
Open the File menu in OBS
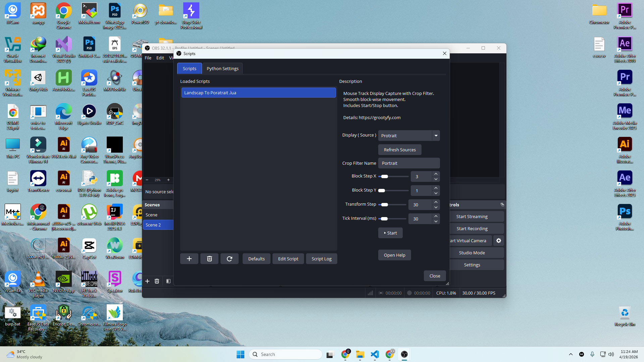click(148, 58)
